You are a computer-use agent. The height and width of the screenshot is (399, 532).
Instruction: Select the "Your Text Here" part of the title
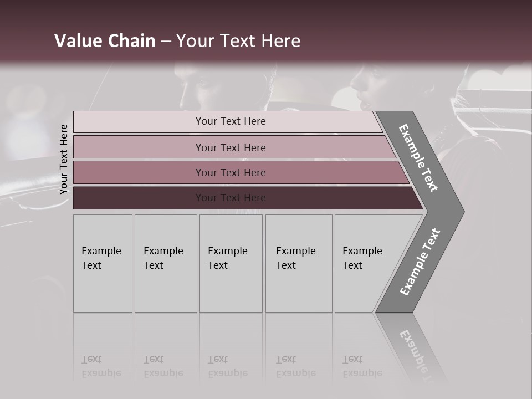(238, 41)
